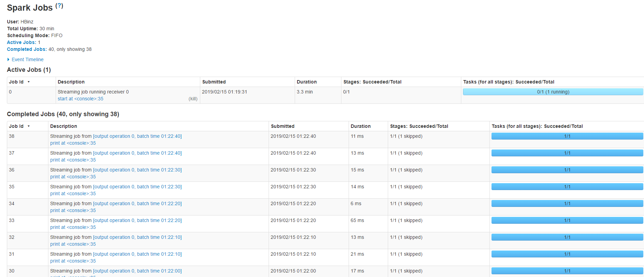Open output operation batch link for job 38

coord(137,136)
